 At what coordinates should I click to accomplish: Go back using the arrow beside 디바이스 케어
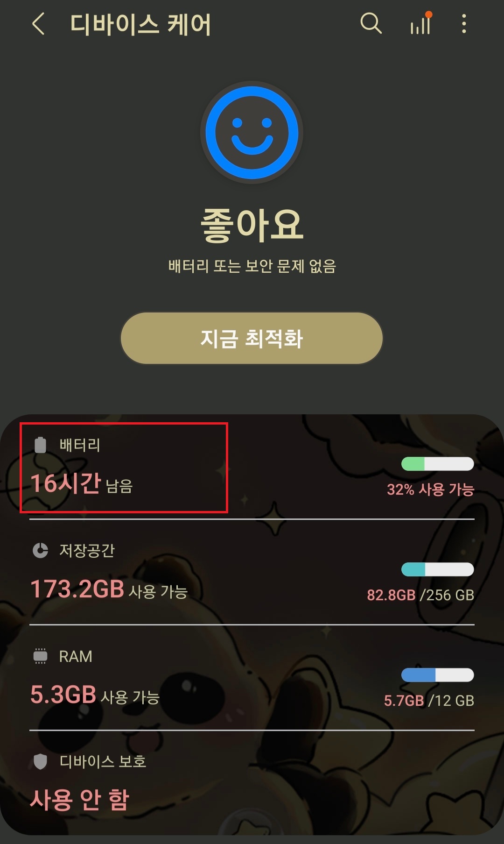tap(39, 24)
